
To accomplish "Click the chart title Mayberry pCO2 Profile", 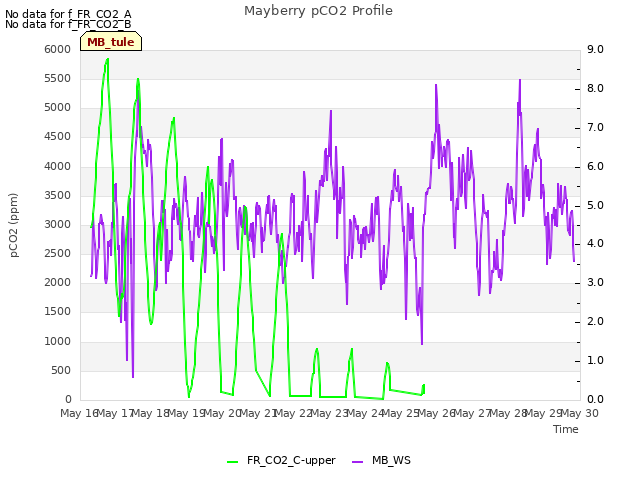I will point(318,11).
